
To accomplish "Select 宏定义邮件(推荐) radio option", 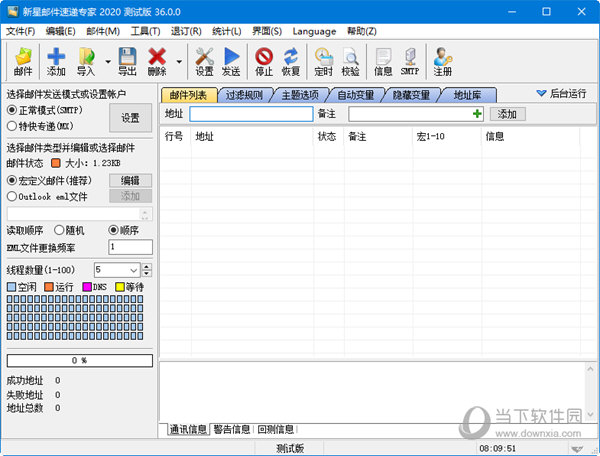I will click(12, 180).
